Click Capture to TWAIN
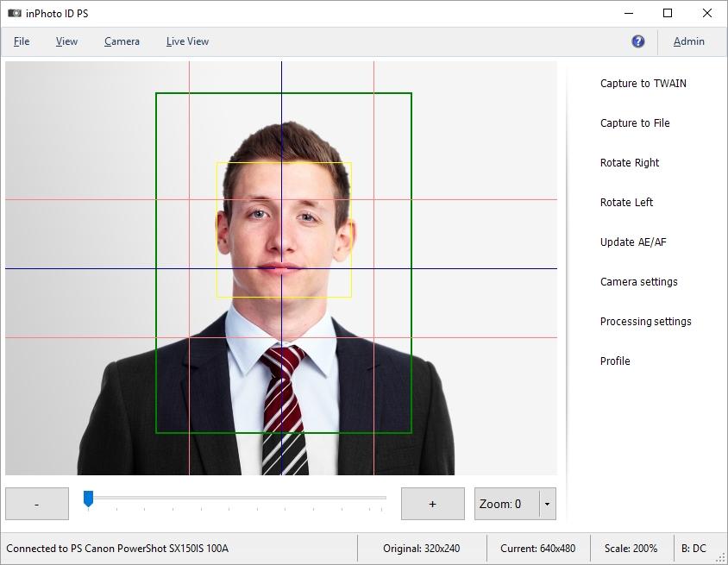This screenshot has width=728, height=565. coord(643,84)
